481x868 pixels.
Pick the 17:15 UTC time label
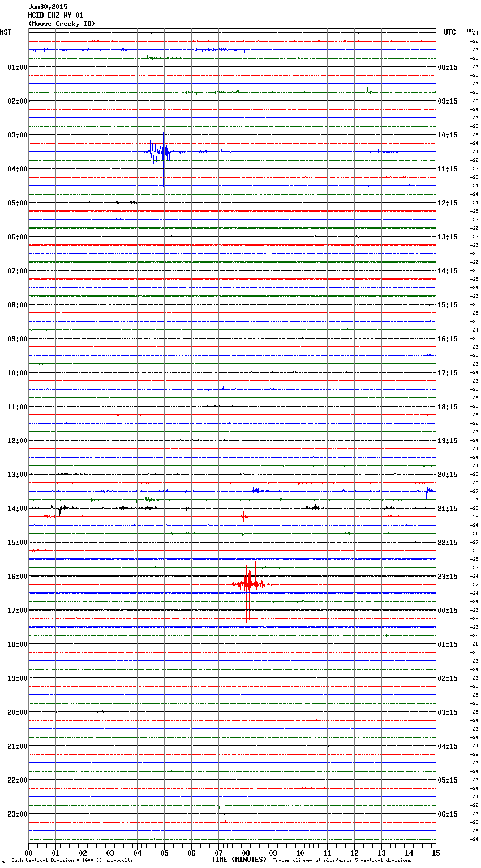(x=448, y=372)
